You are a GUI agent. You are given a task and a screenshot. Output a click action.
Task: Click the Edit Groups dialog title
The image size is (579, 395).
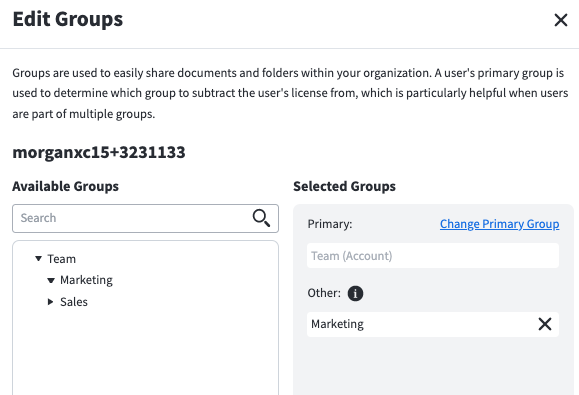(68, 19)
